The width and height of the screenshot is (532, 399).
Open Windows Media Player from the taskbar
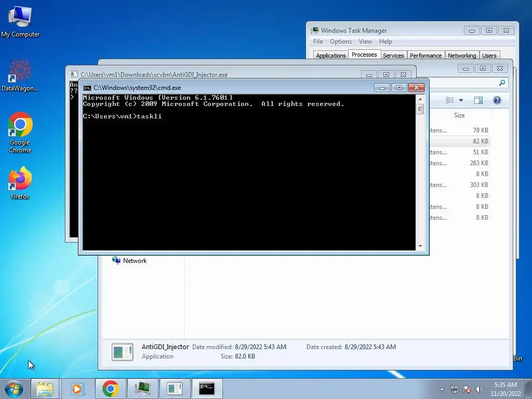(78, 389)
